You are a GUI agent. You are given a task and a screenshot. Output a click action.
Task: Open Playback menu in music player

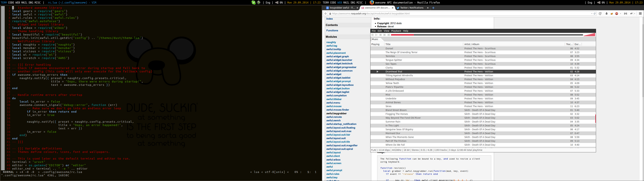(x=396, y=31)
